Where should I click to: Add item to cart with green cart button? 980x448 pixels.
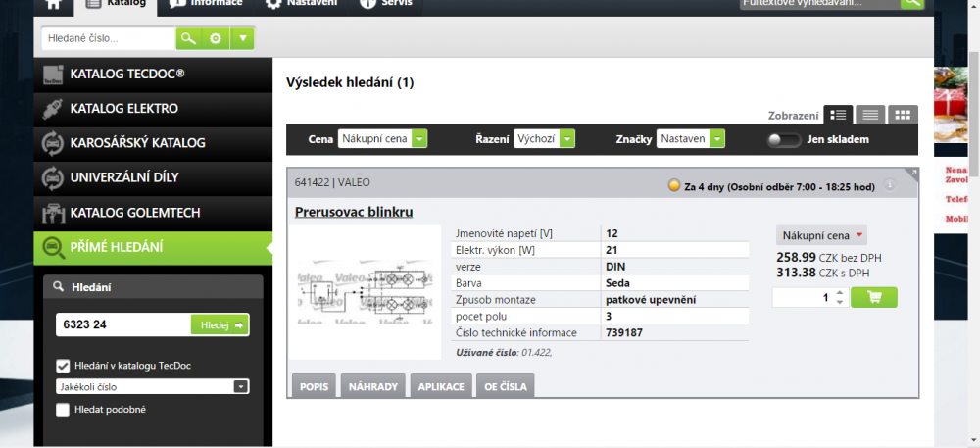pos(874,297)
